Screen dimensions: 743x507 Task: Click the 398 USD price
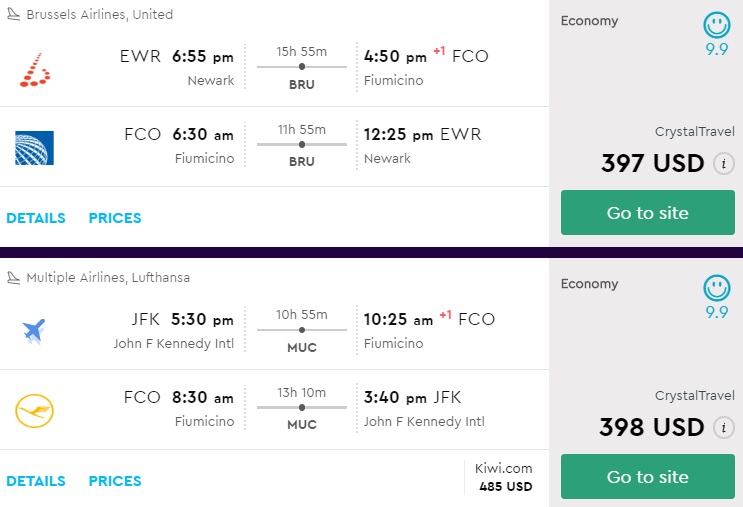pos(652,427)
